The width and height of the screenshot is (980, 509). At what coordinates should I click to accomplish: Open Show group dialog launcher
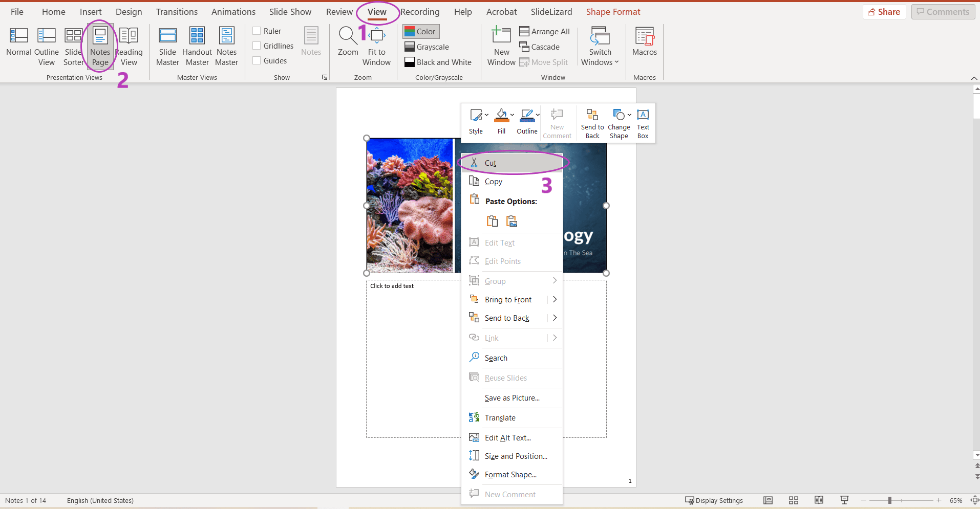(325, 77)
